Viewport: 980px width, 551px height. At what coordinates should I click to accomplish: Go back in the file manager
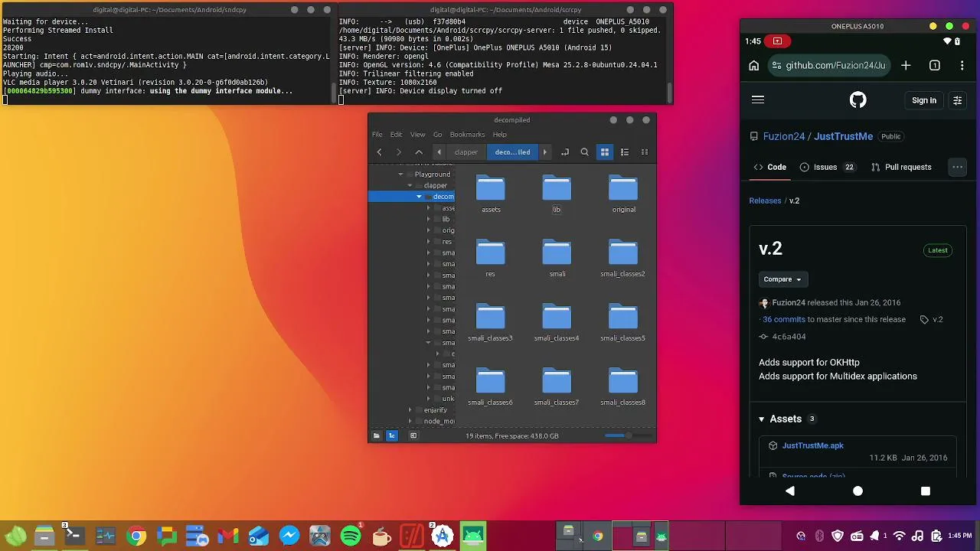[379, 152]
